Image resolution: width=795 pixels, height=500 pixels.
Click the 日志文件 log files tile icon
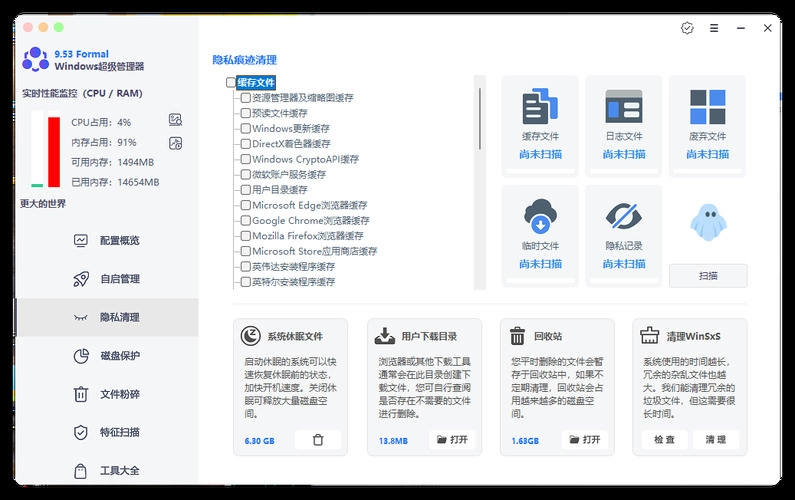[624, 106]
